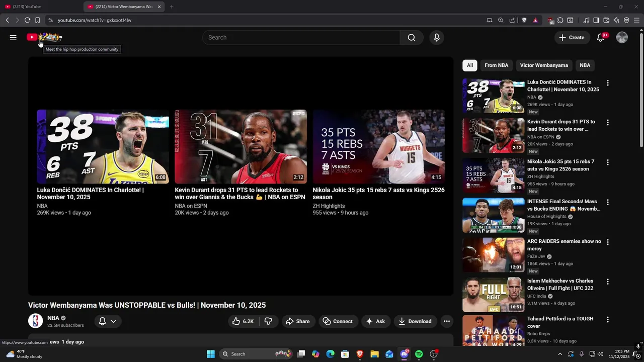The height and width of the screenshot is (362, 644).
Task: Open Discord from the taskbar
Action: point(404,354)
